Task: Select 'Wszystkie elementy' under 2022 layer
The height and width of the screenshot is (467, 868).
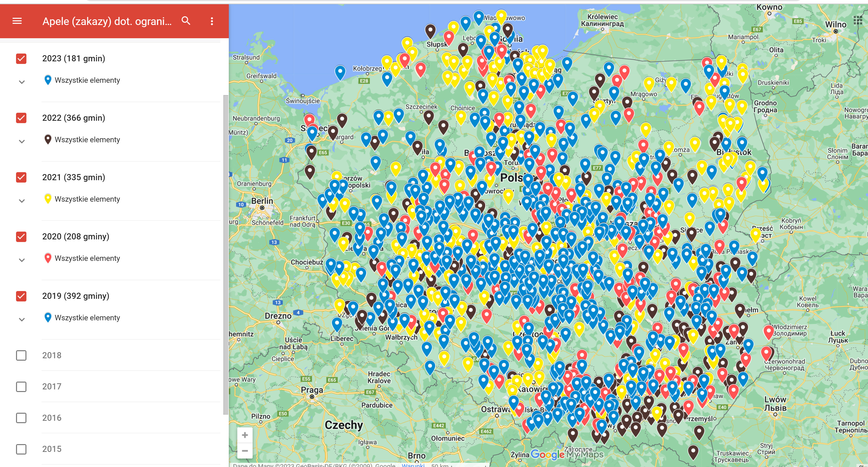Action: click(87, 139)
